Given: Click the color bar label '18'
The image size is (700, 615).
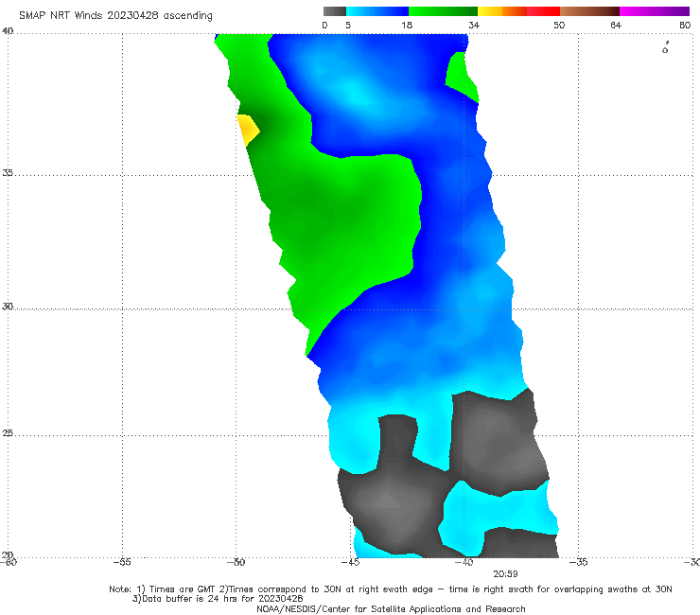Looking at the screenshot, I should click(407, 25).
